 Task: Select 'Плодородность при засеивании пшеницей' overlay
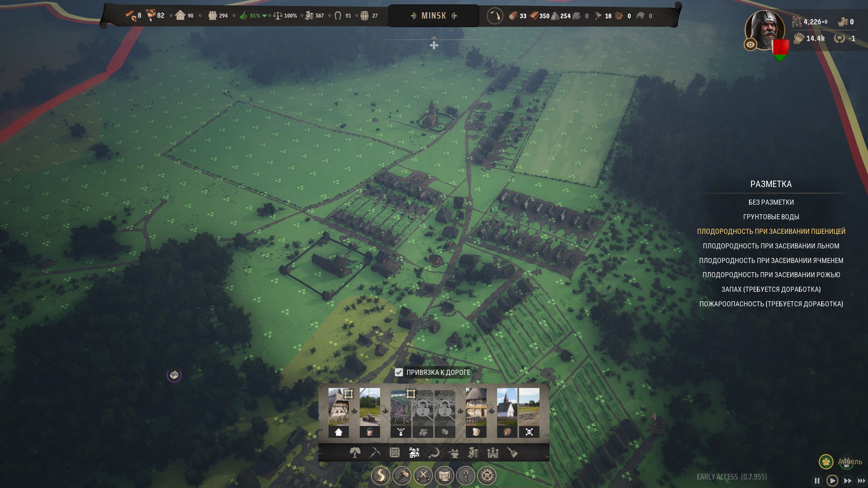point(771,231)
